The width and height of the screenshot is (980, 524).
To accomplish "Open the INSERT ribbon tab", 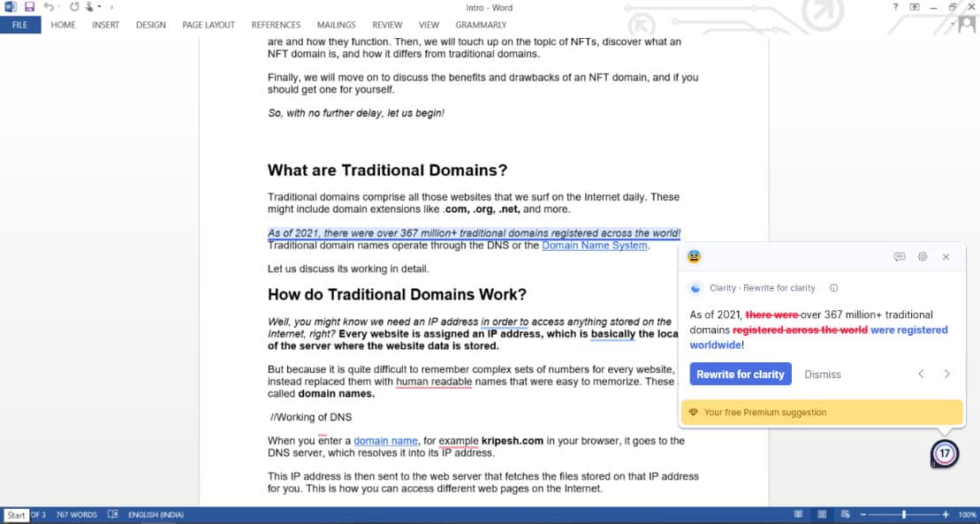I will [105, 25].
